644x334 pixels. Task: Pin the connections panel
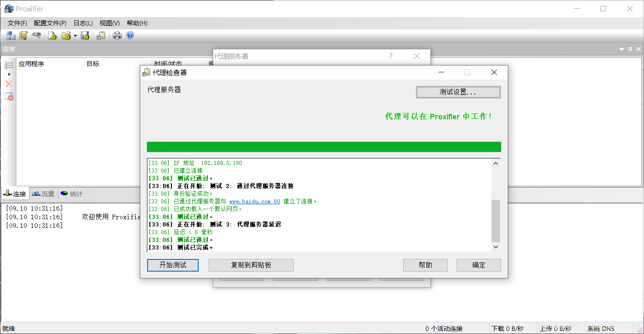[630, 49]
